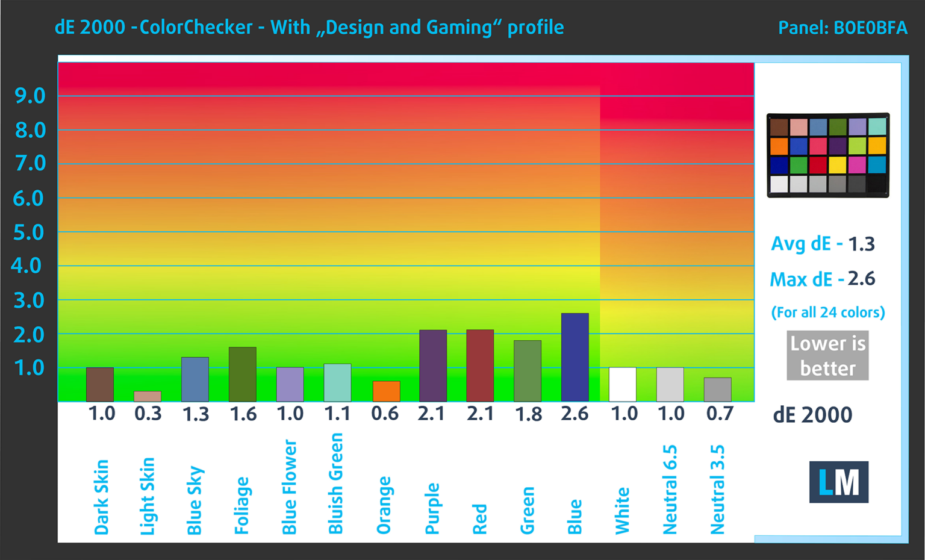Select the Blue bar in chart
The image size is (925, 560).
point(575,357)
